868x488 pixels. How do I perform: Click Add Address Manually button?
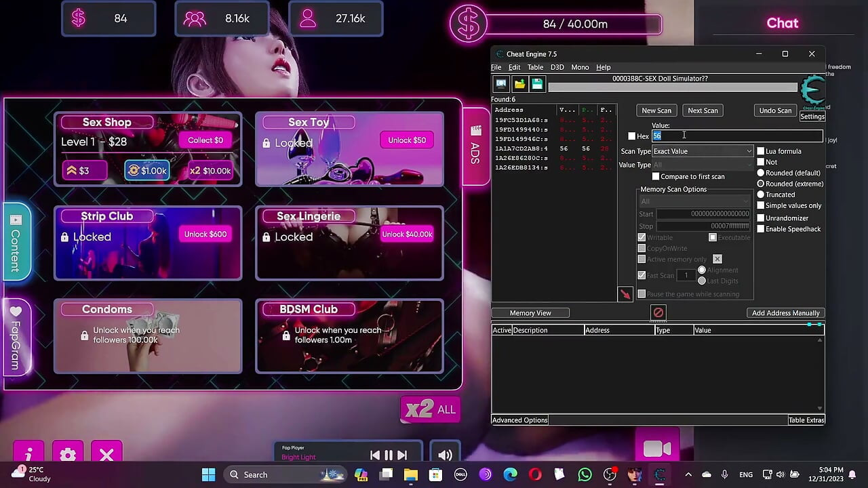786,313
